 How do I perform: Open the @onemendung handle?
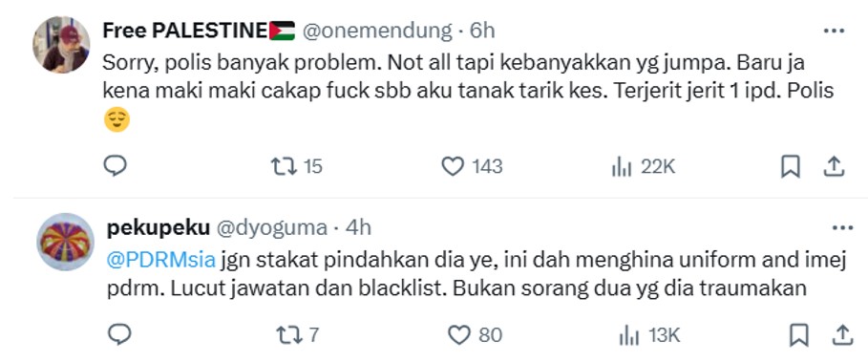tap(376, 31)
